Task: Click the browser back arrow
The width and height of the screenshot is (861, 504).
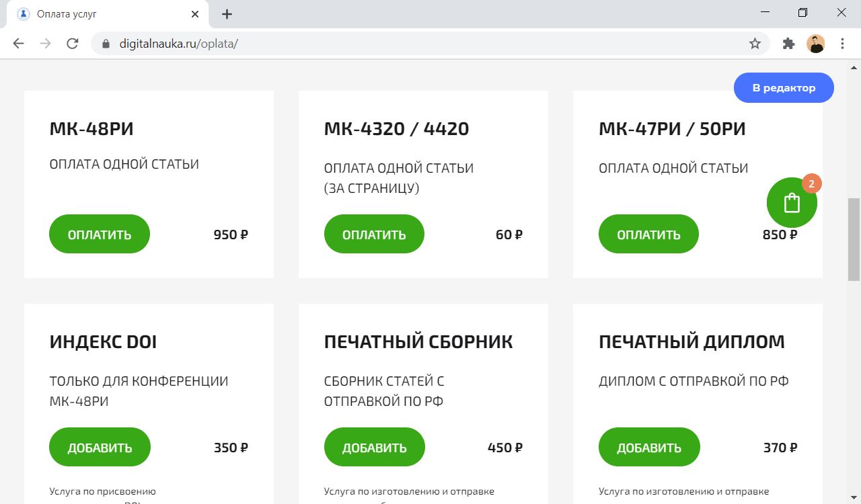Action: click(x=18, y=44)
